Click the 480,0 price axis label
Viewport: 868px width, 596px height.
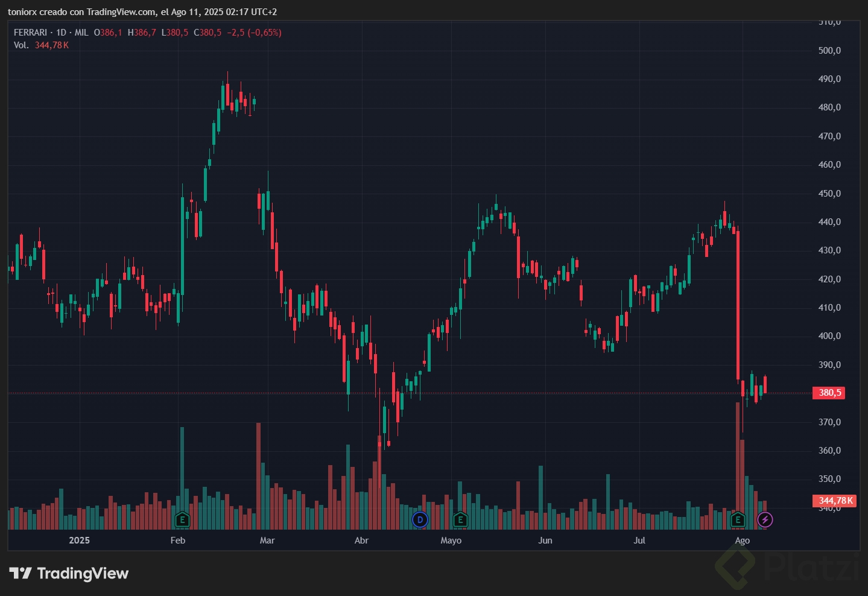tap(829, 107)
